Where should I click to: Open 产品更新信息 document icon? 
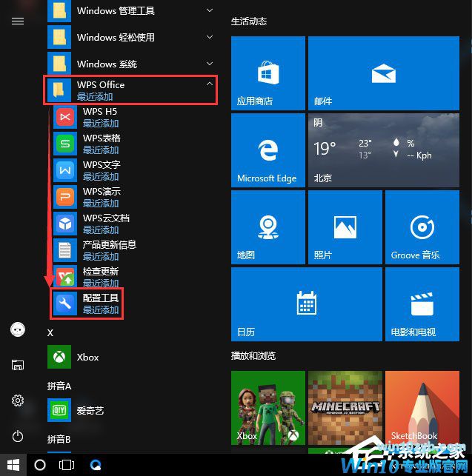(65, 250)
